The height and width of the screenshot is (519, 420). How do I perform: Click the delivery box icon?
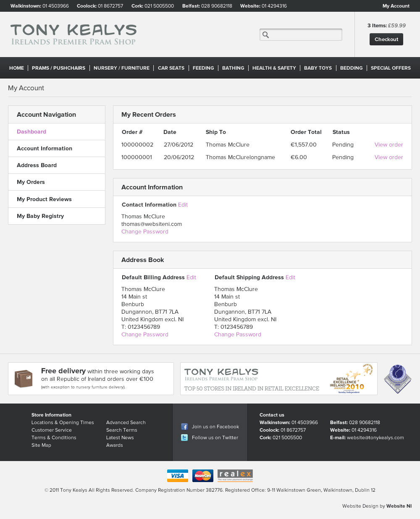[x=24, y=379]
